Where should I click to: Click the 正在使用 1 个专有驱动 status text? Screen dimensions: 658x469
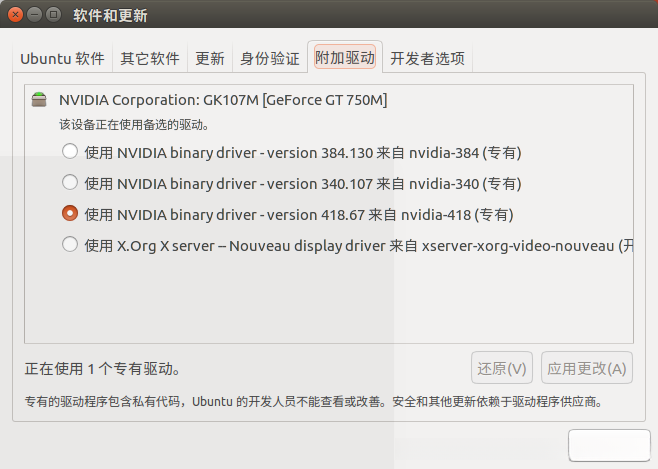(x=103, y=369)
